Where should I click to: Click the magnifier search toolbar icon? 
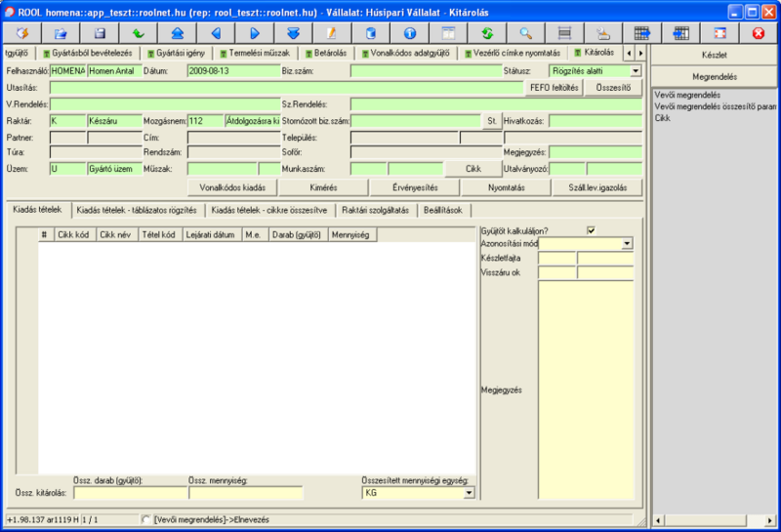coord(525,33)
